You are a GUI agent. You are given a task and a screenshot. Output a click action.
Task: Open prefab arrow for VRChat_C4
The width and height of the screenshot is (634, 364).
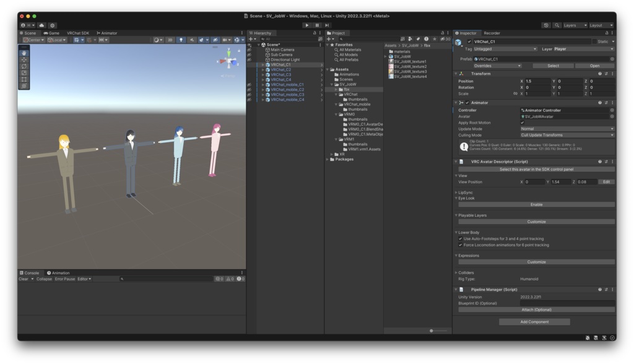(321, 80)
